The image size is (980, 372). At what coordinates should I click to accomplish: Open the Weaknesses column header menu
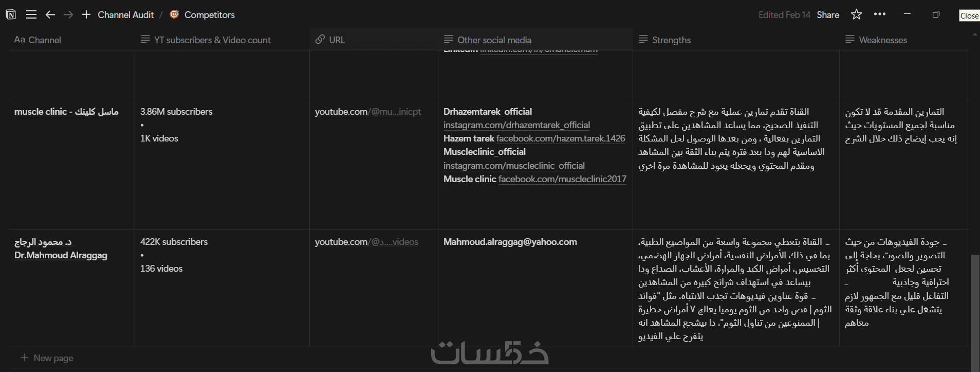click(x=904, y=40)
